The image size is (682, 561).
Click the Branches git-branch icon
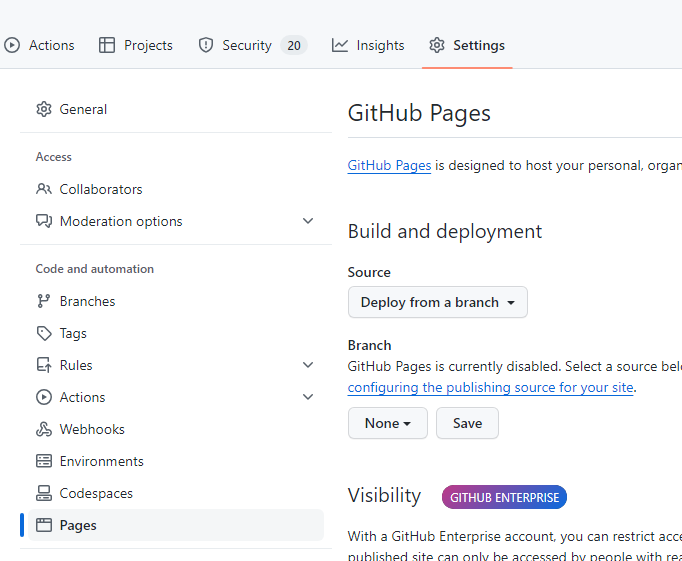[44, 301]
